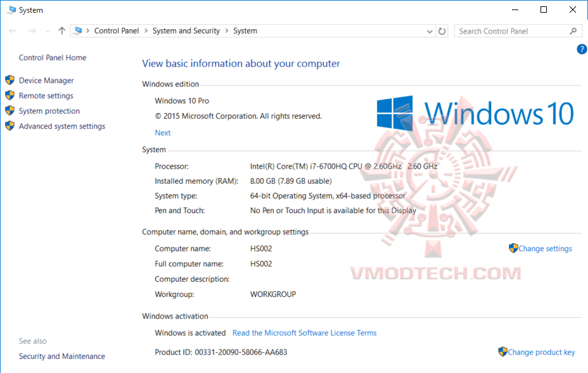This screenshot has height=373, width=588.
Task: Click the shield icon beside Remote settings
Action: click(10, 95)
